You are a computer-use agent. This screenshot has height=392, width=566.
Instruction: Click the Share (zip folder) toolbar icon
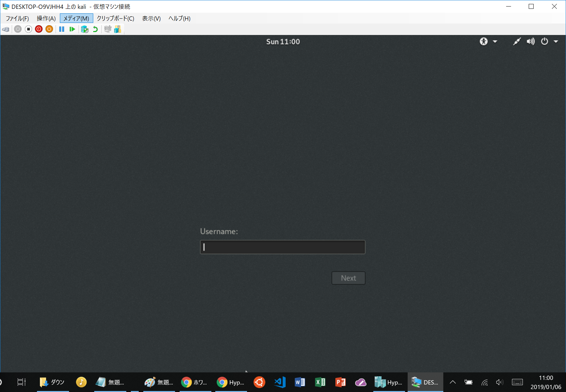click(x=118, y=29)
